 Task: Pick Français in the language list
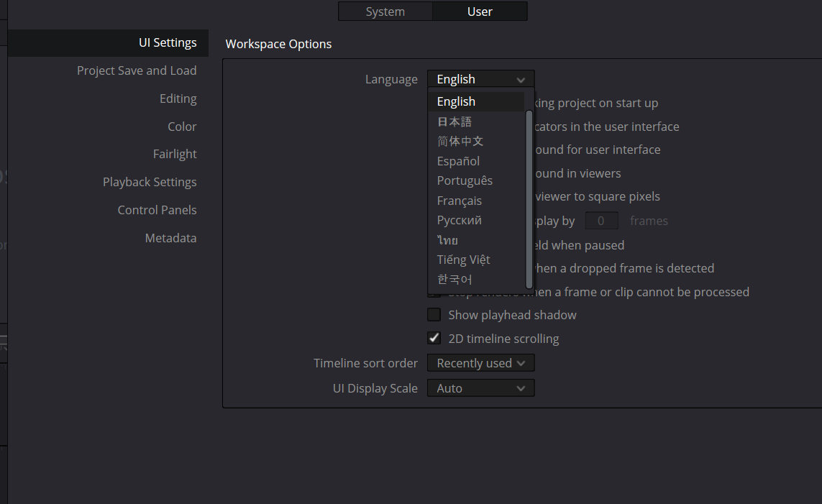(460, 201)
